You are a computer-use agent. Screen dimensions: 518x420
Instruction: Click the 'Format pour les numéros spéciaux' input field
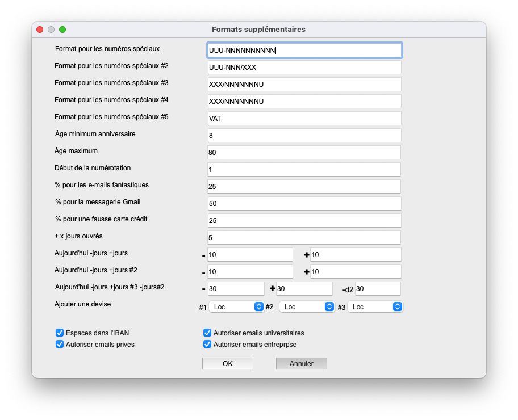click(304, 50)
